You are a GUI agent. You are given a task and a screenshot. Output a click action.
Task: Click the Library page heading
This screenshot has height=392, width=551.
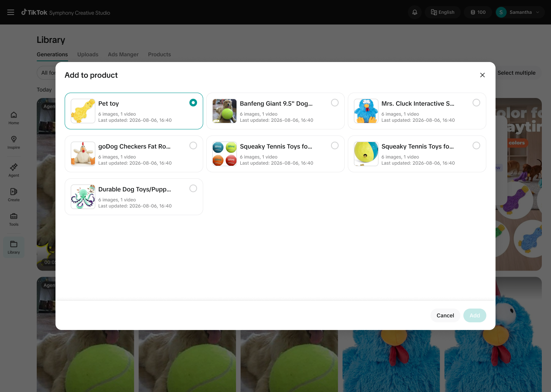(51, 40)
